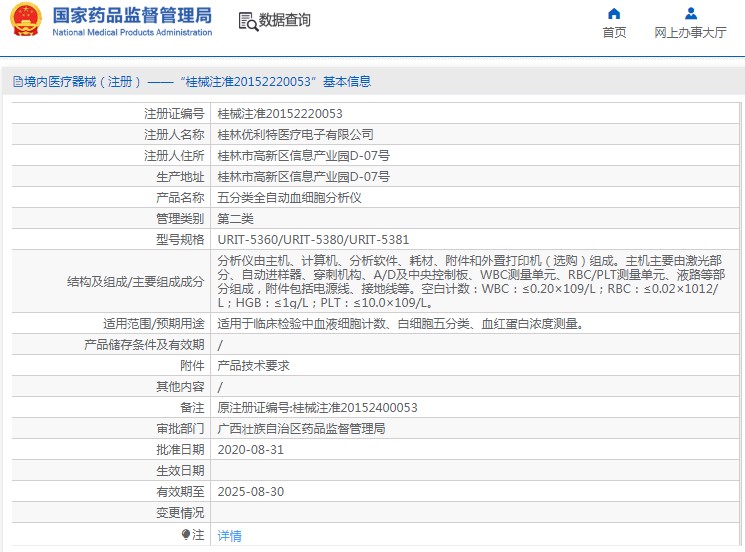This screenshot has height=552, width=745.
Task: Select approving dept 广西壮族自治区药品监督管理局
Action: coord(301,428)
